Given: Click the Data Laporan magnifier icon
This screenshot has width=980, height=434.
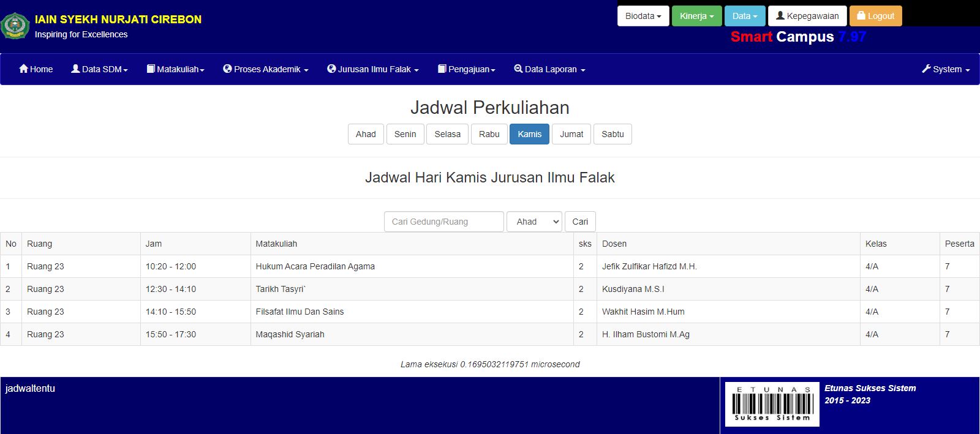Looking at the screenshot, I should coord(518,69).
